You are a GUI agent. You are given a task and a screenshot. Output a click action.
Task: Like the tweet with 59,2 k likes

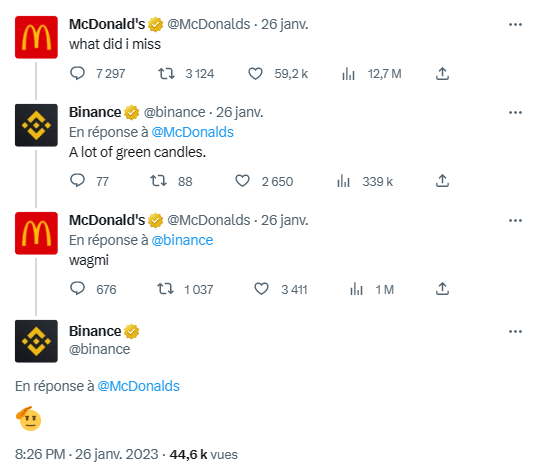(256, 73)
